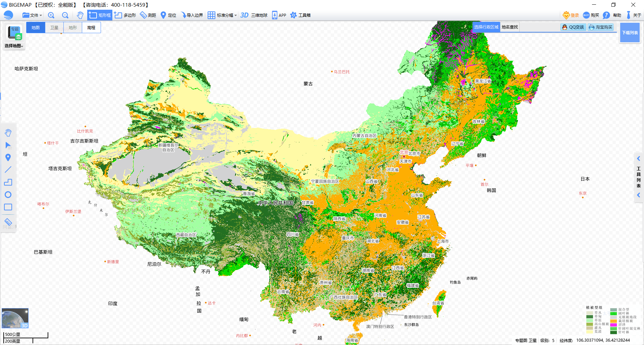Click the QQ交谈 chat button
This screenshot has width=644, height=345.
click(x=573, y=27)
